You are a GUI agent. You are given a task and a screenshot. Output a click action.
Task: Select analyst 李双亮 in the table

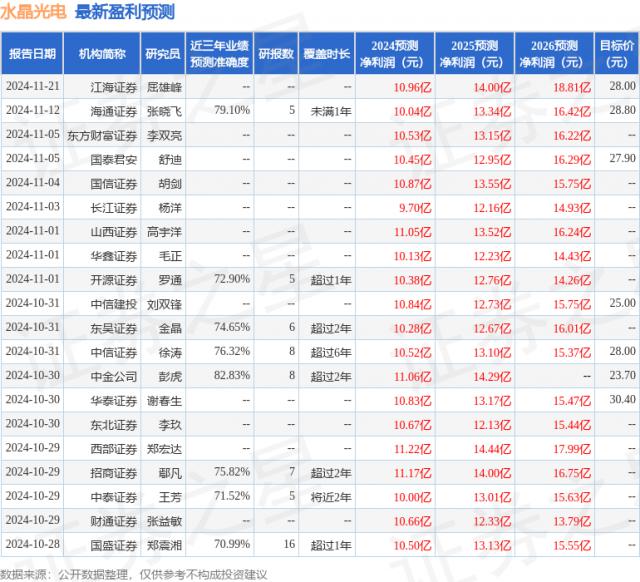(163, 134)
